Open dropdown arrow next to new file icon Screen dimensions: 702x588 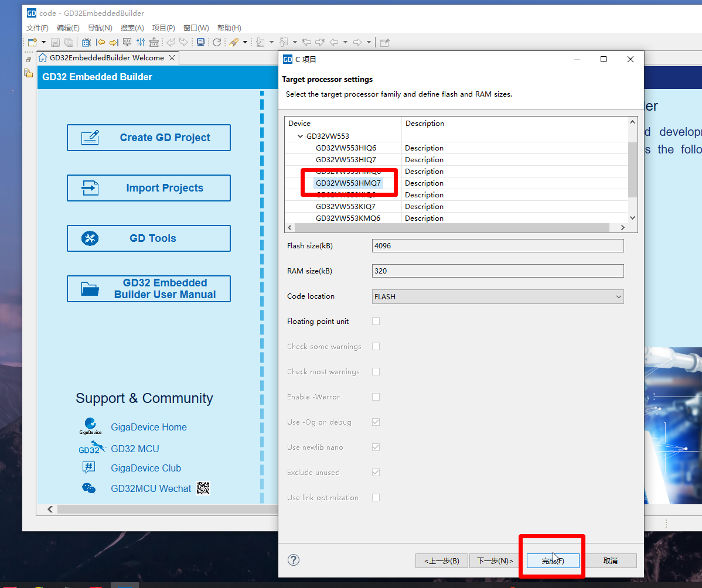43,42
